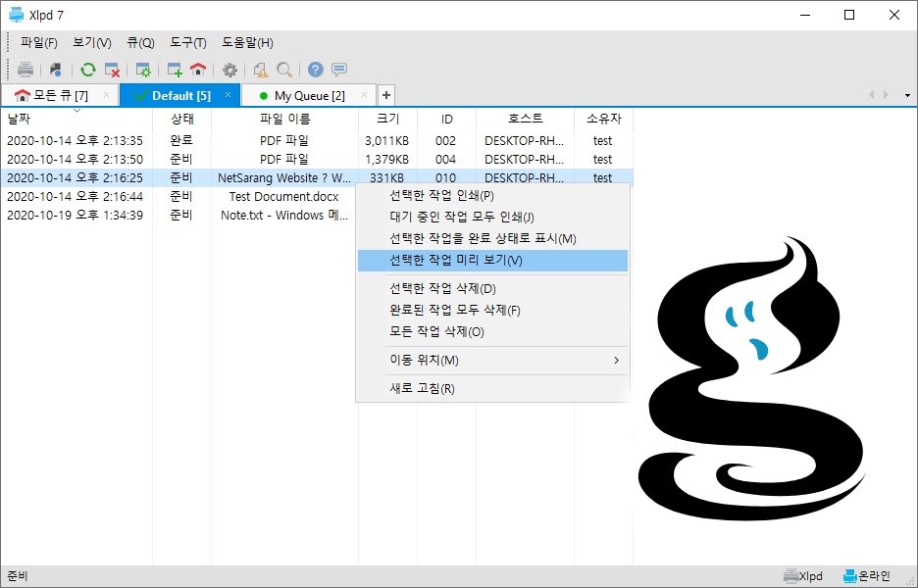Screen dimensions: 918x588
Task: Select the job dated 2020-10-14 오후 2:13:50
Action: point(316,159)
